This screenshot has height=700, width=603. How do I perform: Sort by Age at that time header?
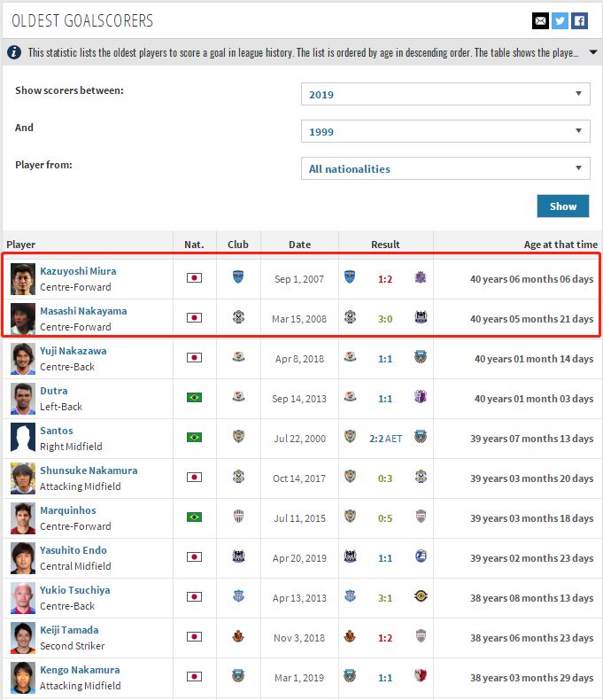click(x=560, y=245)
